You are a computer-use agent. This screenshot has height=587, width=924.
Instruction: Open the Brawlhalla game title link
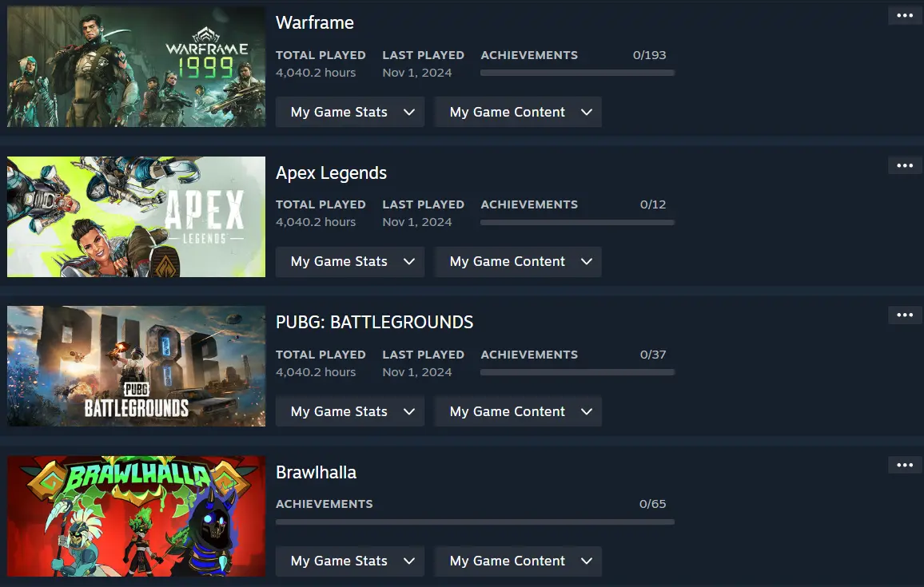click(316, 473)
